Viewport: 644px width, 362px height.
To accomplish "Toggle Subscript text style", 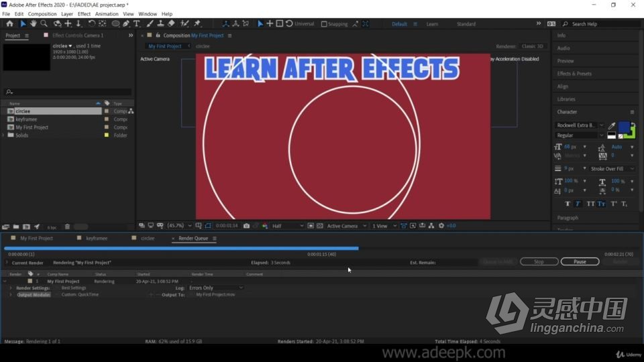I will [x=624, y=204].
